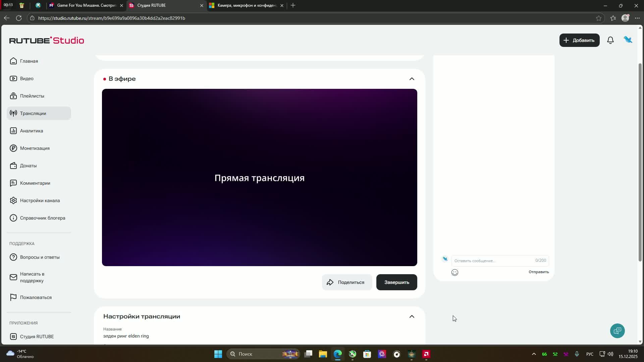This screenshot has height=362, width=644.
Task: Refresh the page with reload icon
Action: pos(19,18)
